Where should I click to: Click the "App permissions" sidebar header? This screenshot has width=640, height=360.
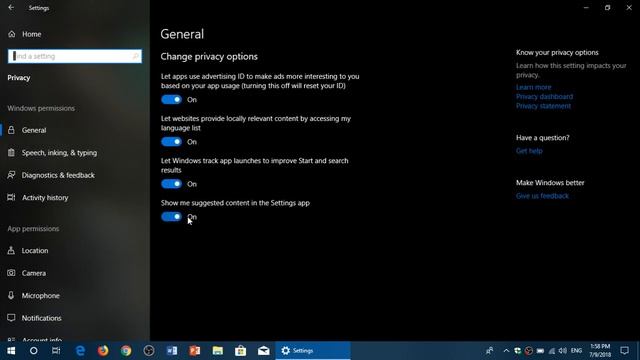pos(33,229)
